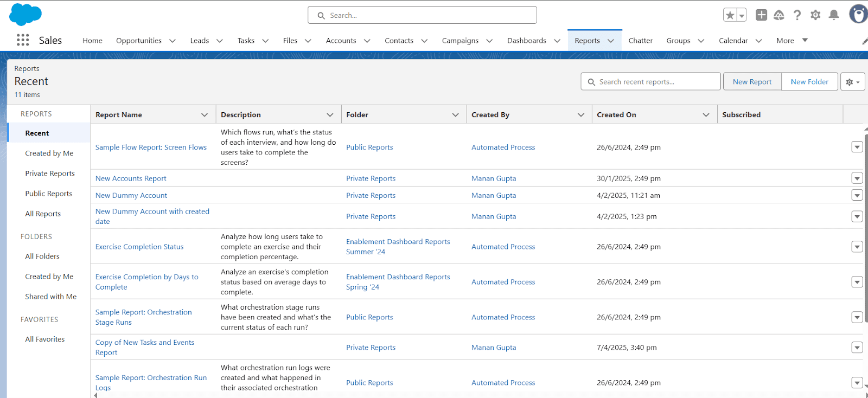Open Report Name column menu chevron
This screenshot has width=868, height=398.
point(205,115)
